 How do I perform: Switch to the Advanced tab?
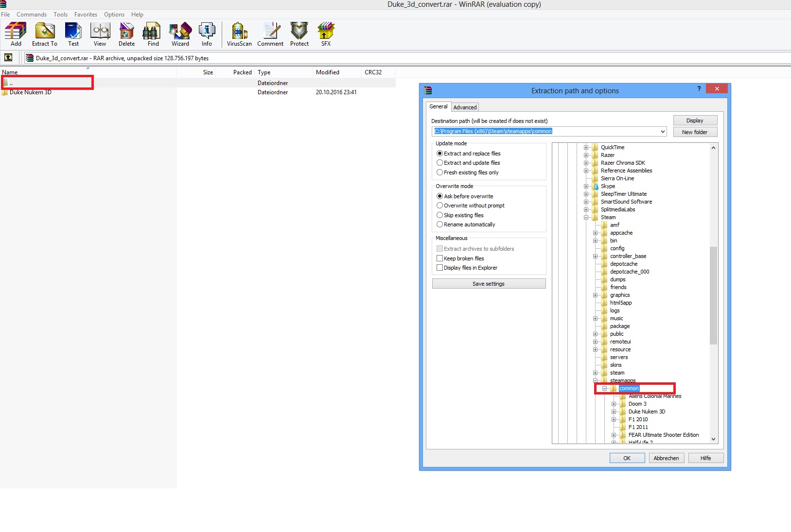465,107
